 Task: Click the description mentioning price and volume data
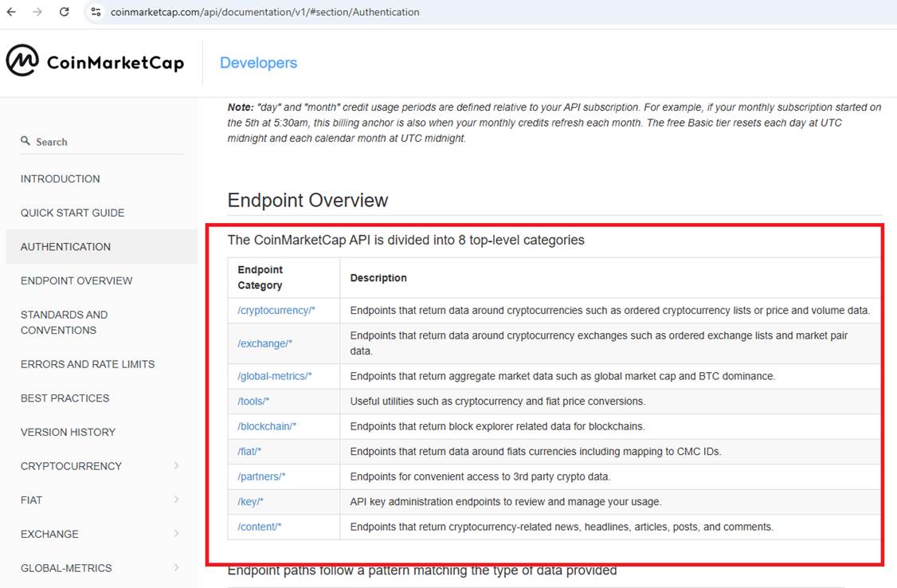click(610, 311)
